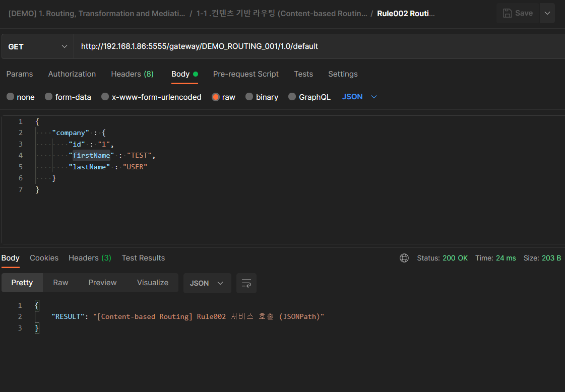Viewport: 565px width, 392px height.
Task: Switch to Visualize response view
Action: [x=152, y=283]
